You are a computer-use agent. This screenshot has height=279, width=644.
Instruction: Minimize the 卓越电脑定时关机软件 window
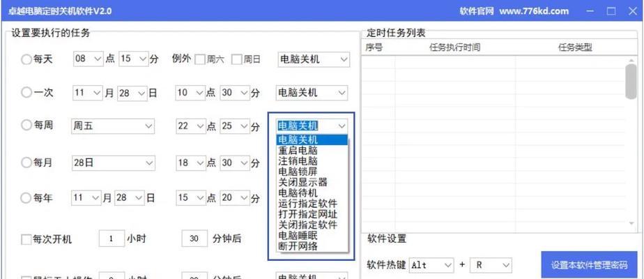(x=590, y=11)
